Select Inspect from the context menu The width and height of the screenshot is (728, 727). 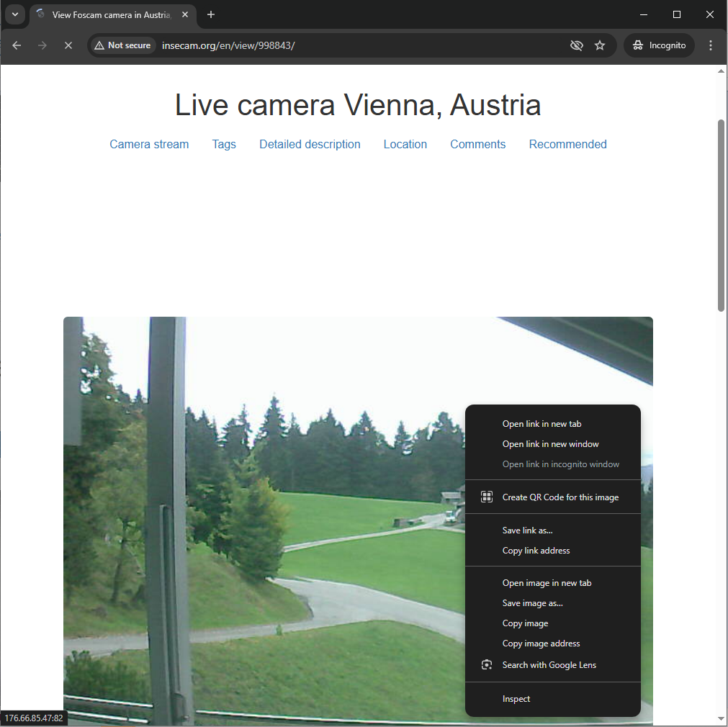(516, 698)
